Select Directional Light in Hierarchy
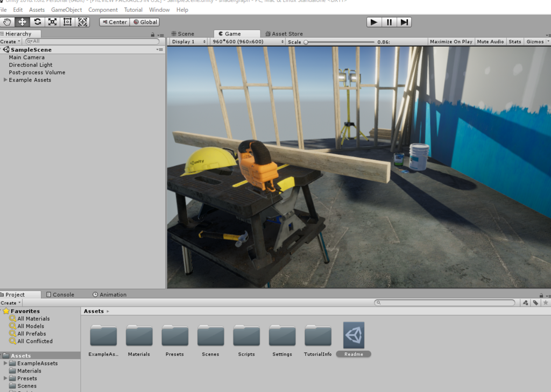Viewport: 551px width, 392px height. 31,65
